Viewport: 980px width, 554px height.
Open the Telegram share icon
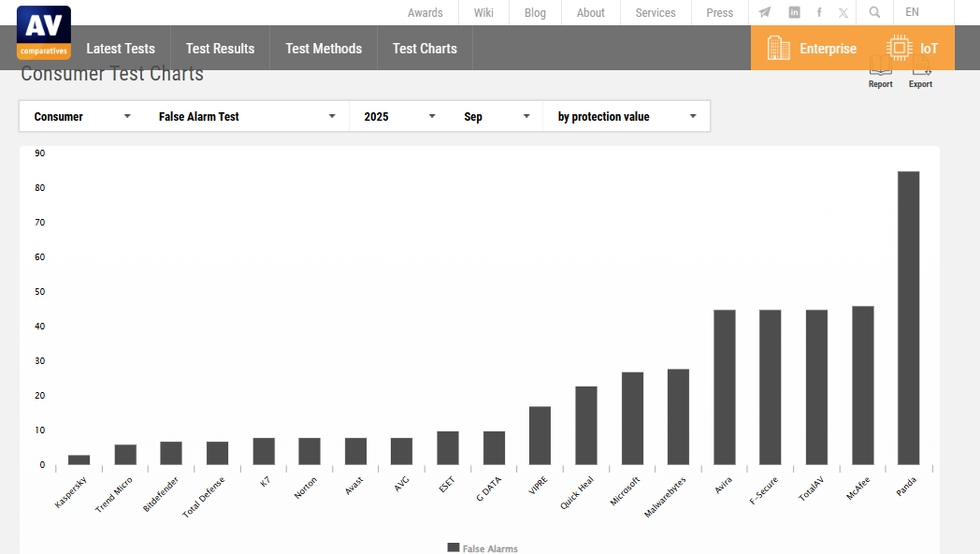point(764,12)
